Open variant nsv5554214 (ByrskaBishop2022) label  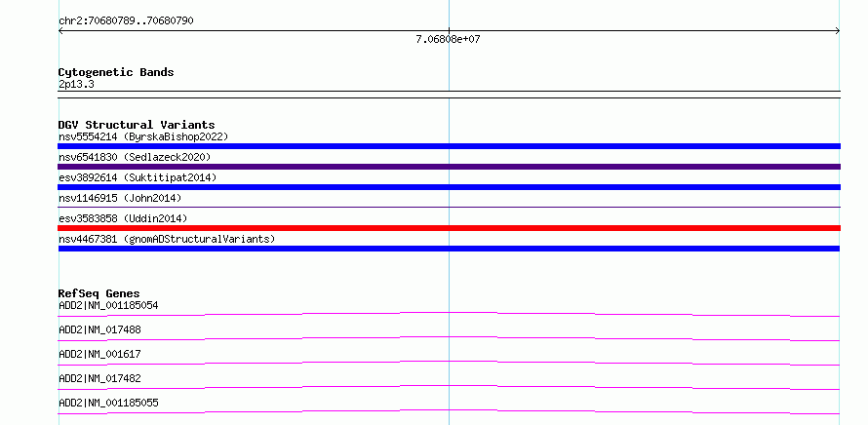tap(143, 136)
